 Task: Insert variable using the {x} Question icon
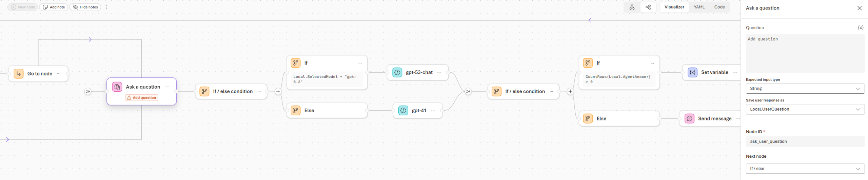tap(860, 28)
